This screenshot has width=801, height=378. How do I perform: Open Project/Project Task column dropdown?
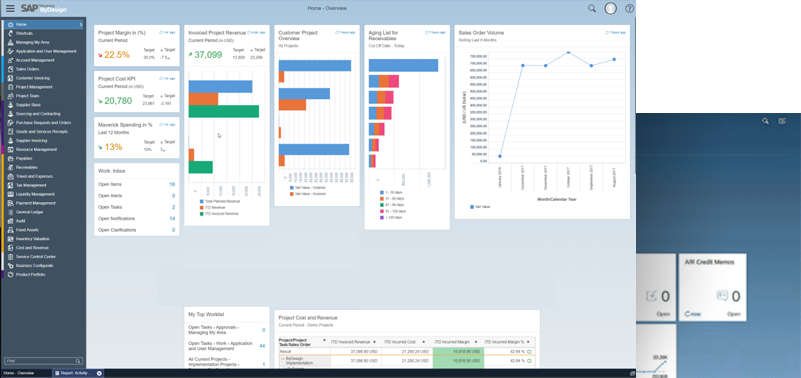[324, 340]
